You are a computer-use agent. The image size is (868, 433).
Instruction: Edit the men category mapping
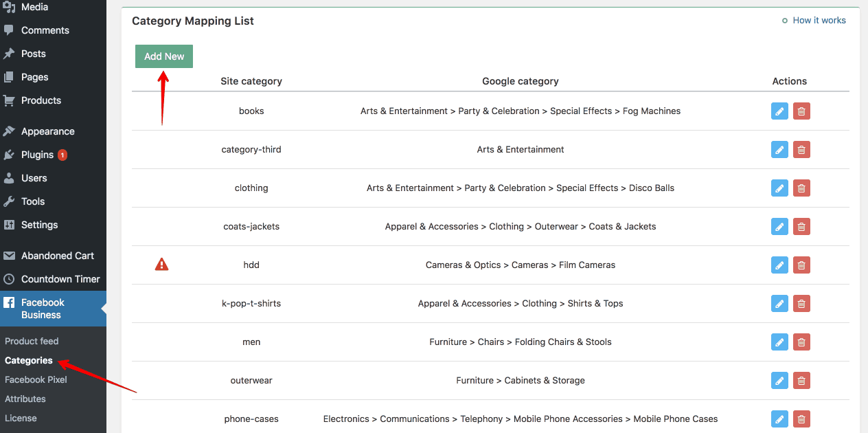[x=779, y=342]
